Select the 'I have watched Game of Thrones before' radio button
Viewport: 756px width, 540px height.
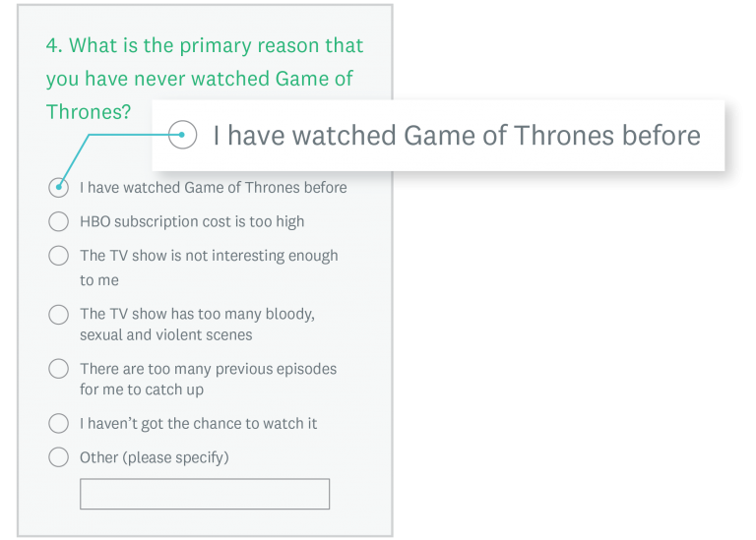pyautogui.click(x=59, y=187)
